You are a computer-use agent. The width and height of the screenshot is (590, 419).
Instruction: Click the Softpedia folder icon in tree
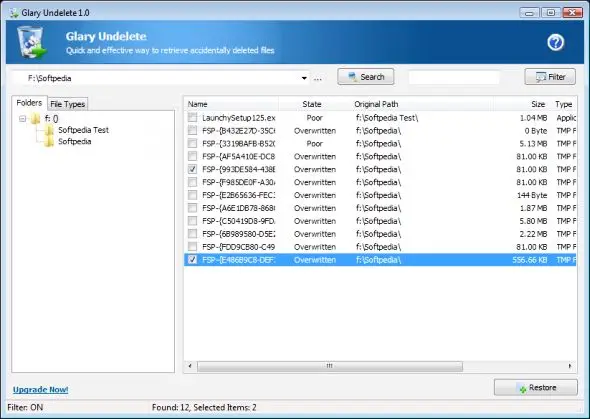tap(49, 142)
